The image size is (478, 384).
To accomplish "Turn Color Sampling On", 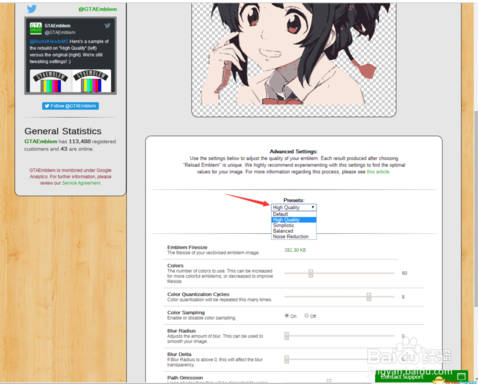I will coord(287,315).
